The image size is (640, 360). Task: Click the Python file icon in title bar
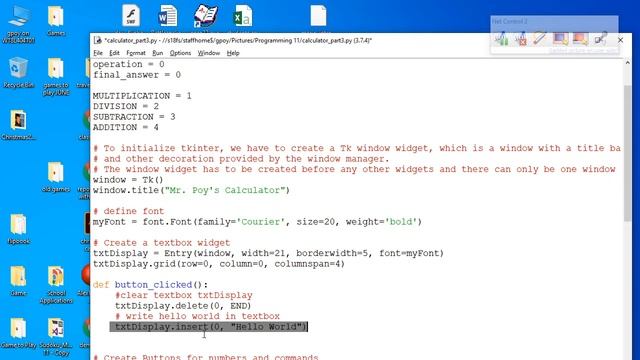tap(98, 40)
